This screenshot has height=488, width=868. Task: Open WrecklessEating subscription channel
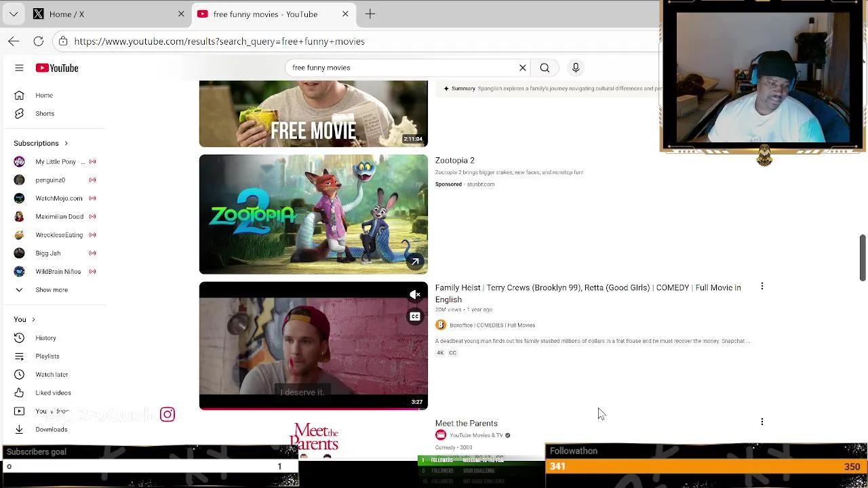[x=56, y=235]
